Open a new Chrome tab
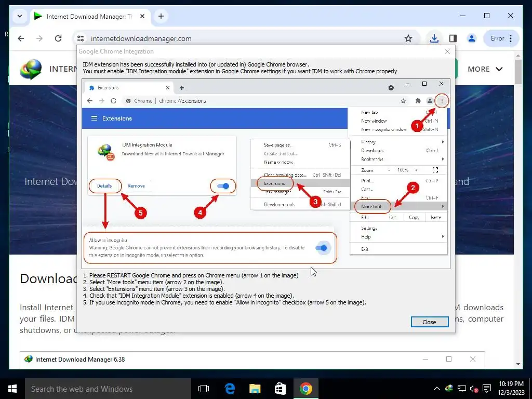The height and width of the screenshot is (399, 532). pos(161,16)
